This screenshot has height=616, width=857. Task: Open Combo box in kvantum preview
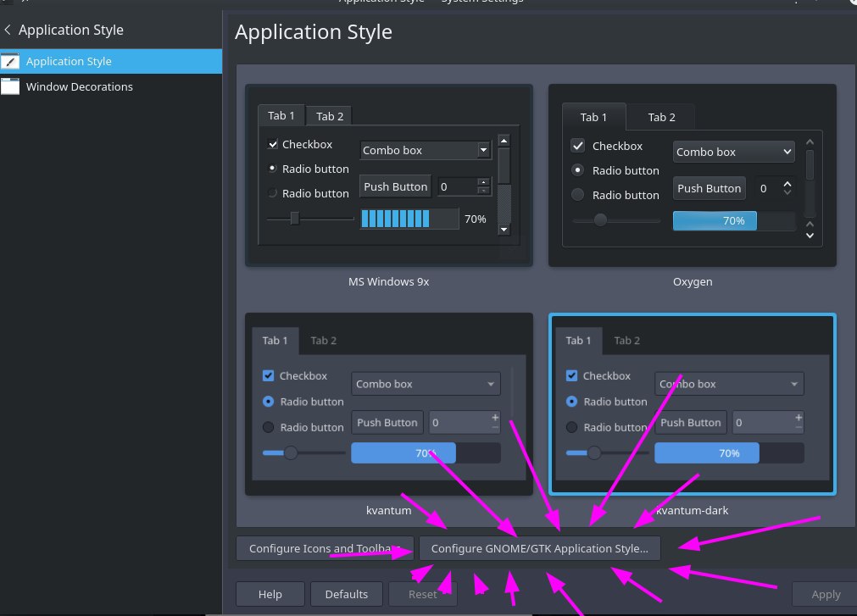[x=426, y=384]
